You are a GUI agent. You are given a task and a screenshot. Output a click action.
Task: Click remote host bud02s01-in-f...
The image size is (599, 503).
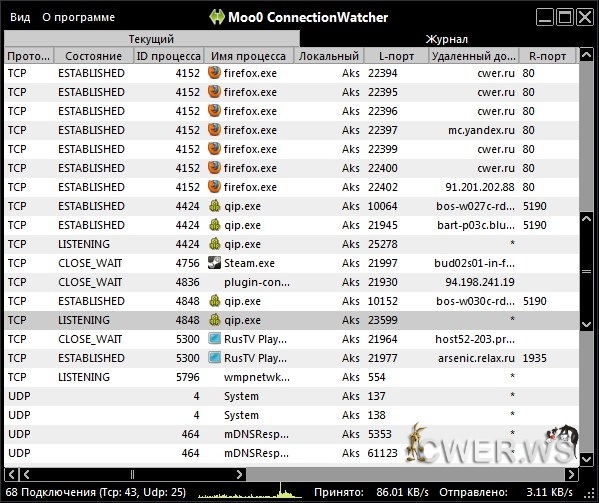[474, 263]
